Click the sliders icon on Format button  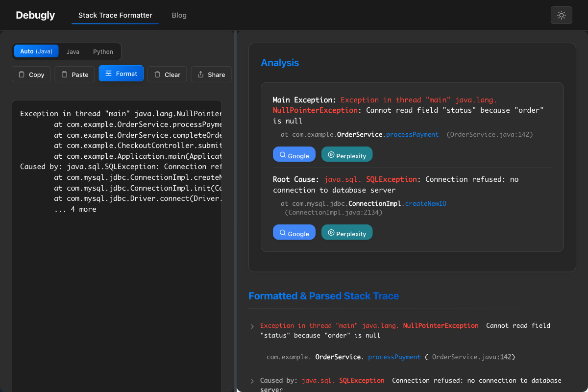click(x=109, y=73)
